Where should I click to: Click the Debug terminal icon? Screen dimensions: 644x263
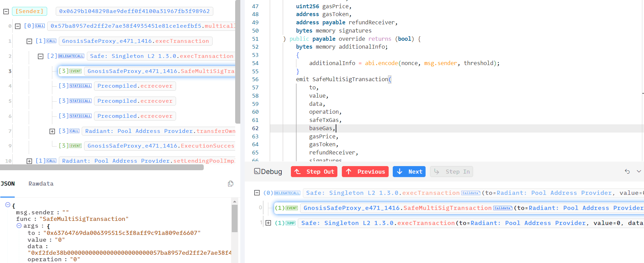click(x=257, y=172)
